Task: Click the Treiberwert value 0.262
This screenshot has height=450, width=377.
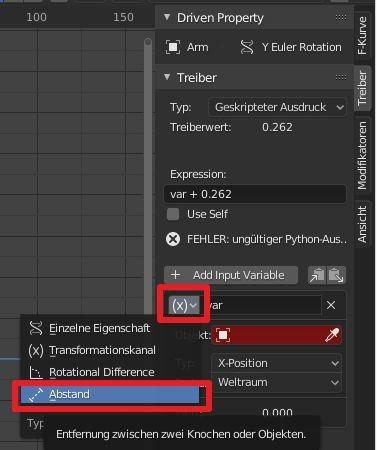Action: pyautogui.click(x=277, y=127)
